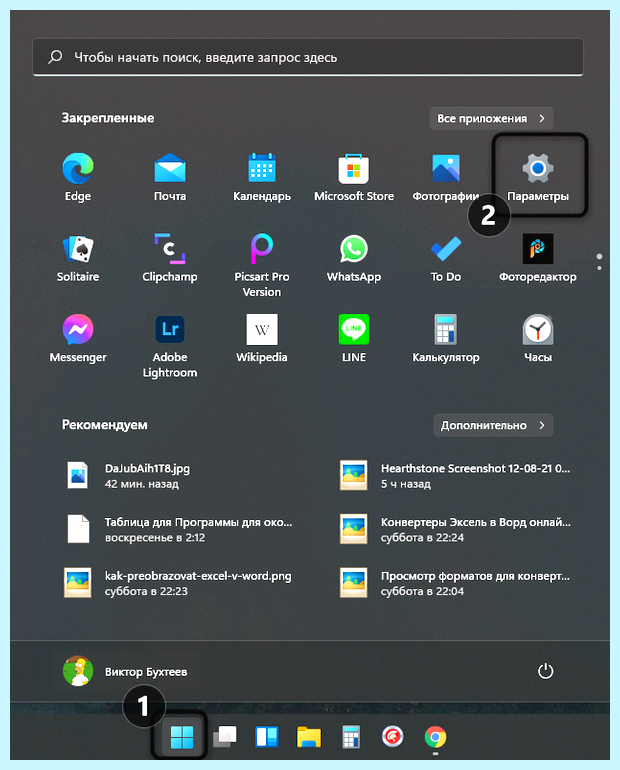Launch the Календарь app
The width and height of the screenshot is (620, 770).
coord(262,176)
